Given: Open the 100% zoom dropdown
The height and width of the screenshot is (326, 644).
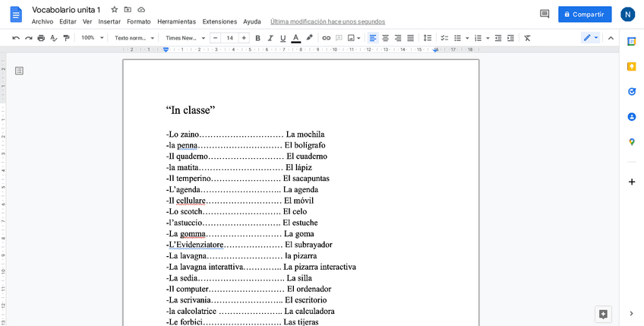Looking at the screenshot, I should pos(92,38).
